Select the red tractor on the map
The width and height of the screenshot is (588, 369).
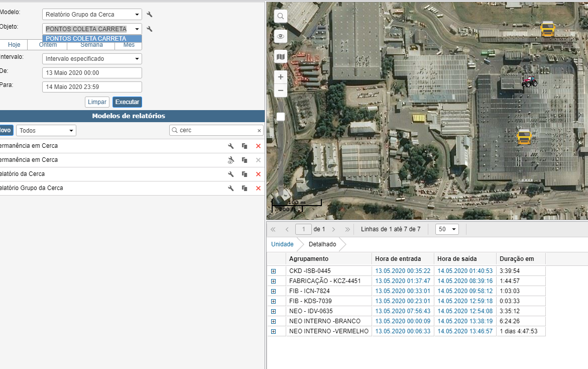[529, 81]
